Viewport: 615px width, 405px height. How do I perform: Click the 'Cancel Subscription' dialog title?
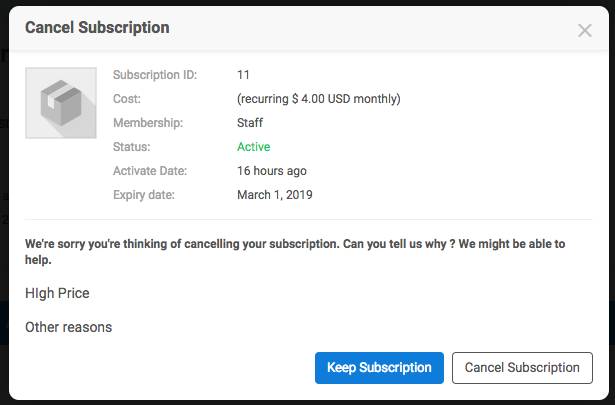(97, 28)
